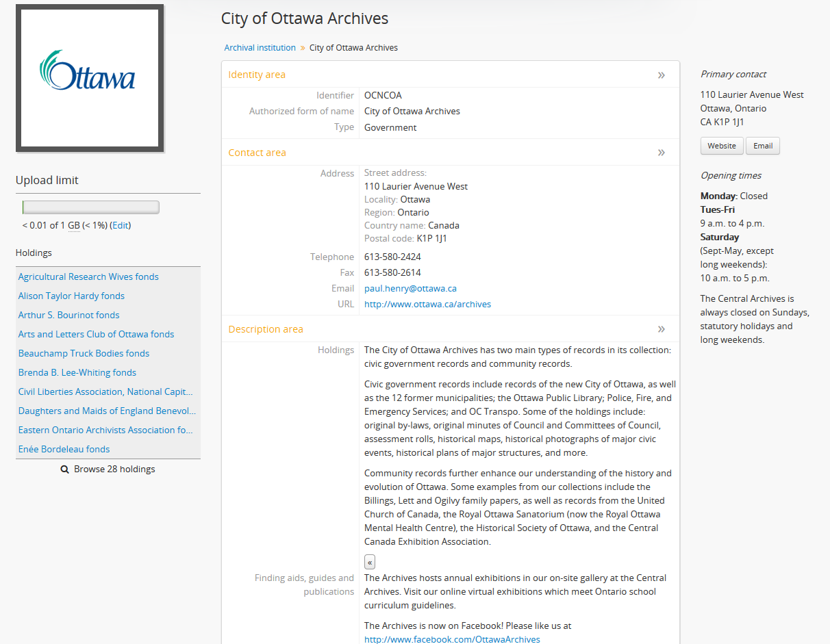Click the search icon beside Browse 28 holdings

pyautogui.click(x=65, y=469)
